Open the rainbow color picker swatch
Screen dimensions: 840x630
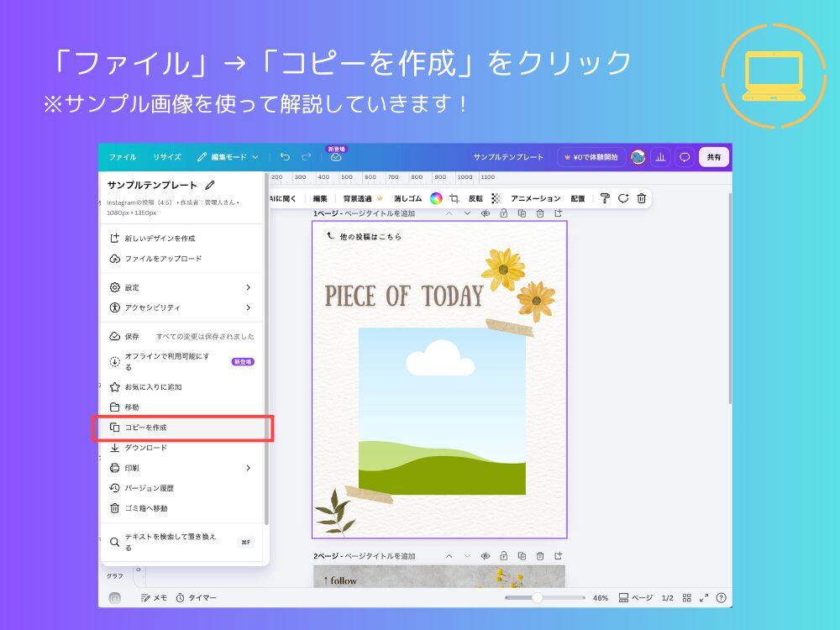click(436, 199)
